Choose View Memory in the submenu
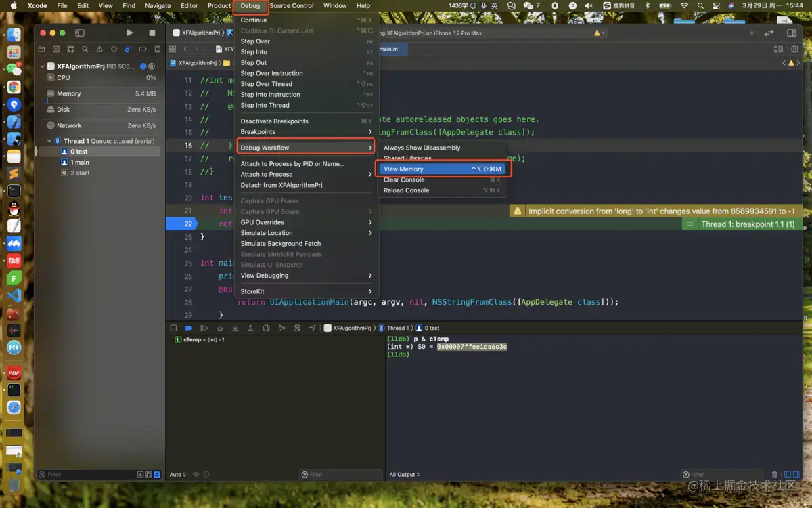Screen dimensions: 812x508 click(x=442, y=169)
